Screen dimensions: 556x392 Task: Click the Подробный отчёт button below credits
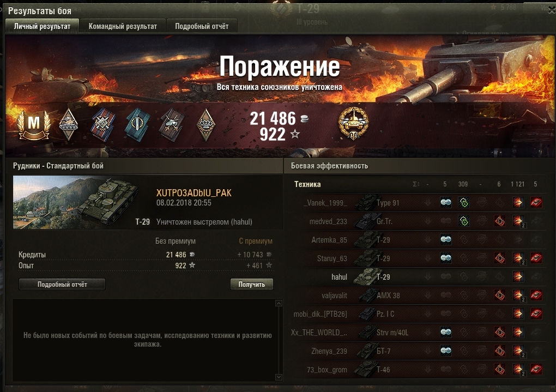pyautogui.click(x=62, y=284)
